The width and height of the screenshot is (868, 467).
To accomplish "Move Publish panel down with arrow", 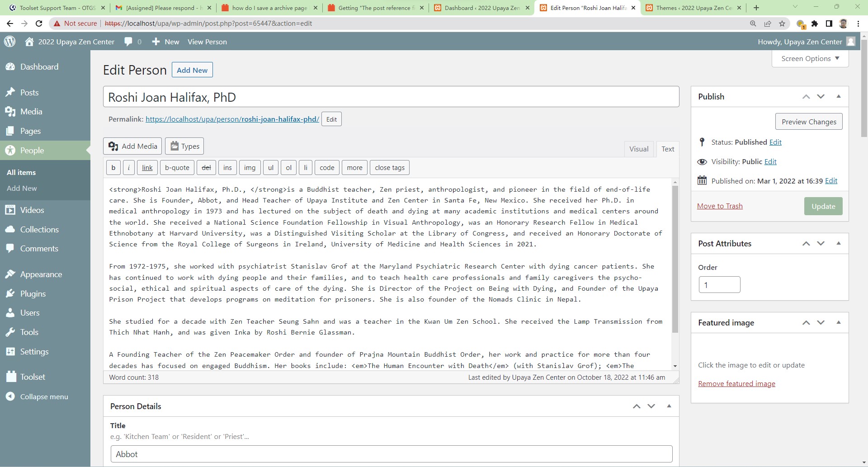I will tap(821, 96).
